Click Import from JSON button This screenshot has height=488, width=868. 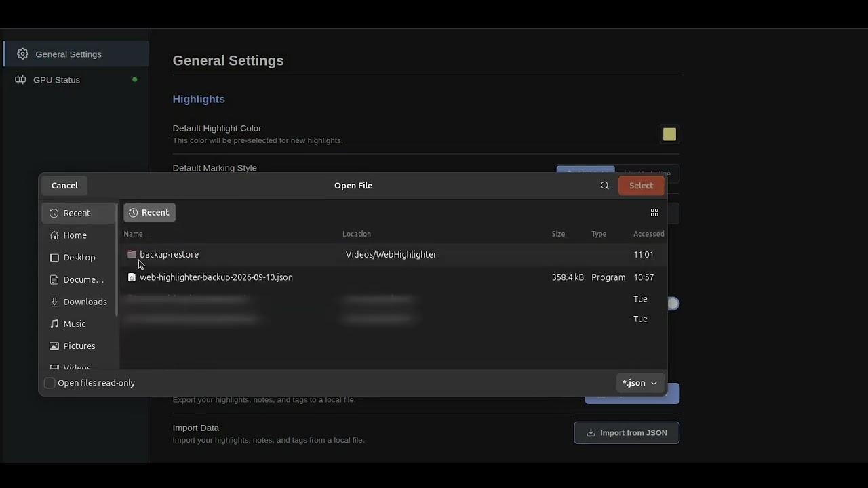coord(627,433)
